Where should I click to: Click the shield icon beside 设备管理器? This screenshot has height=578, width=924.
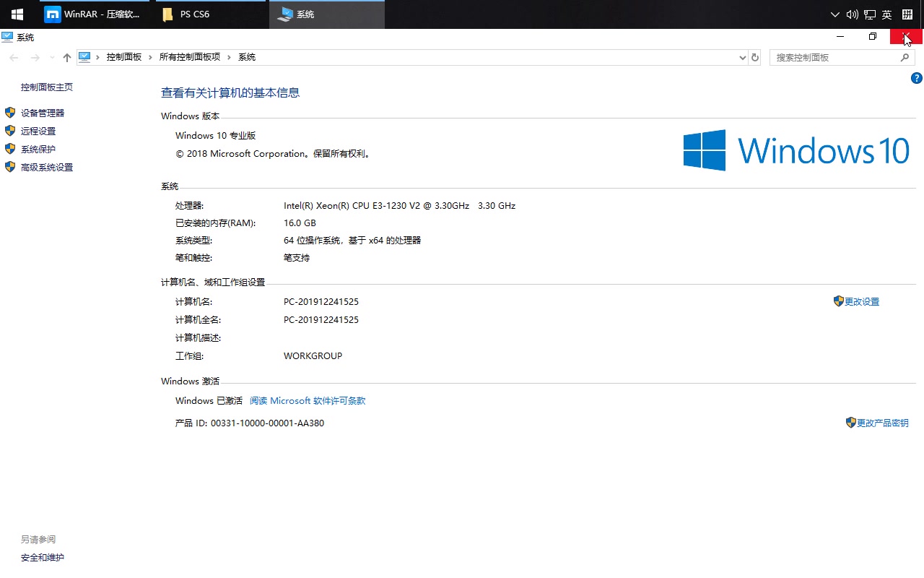10,113
